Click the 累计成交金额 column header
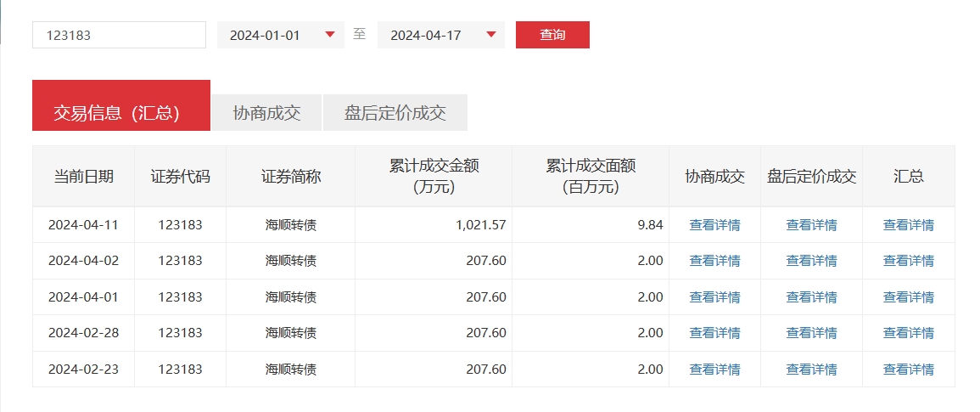This screenshot has width=980, height=412. coord(433,177)
